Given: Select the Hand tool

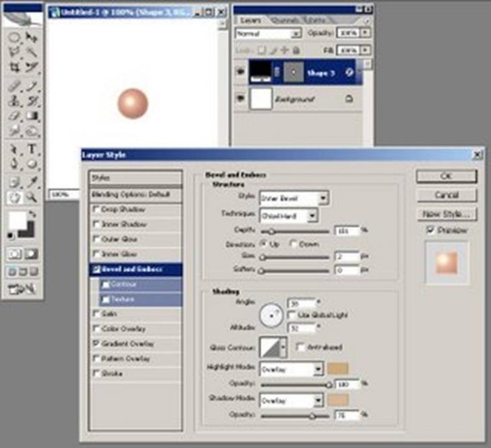Looking at the screenshot, I should click(x=14, y=198).
